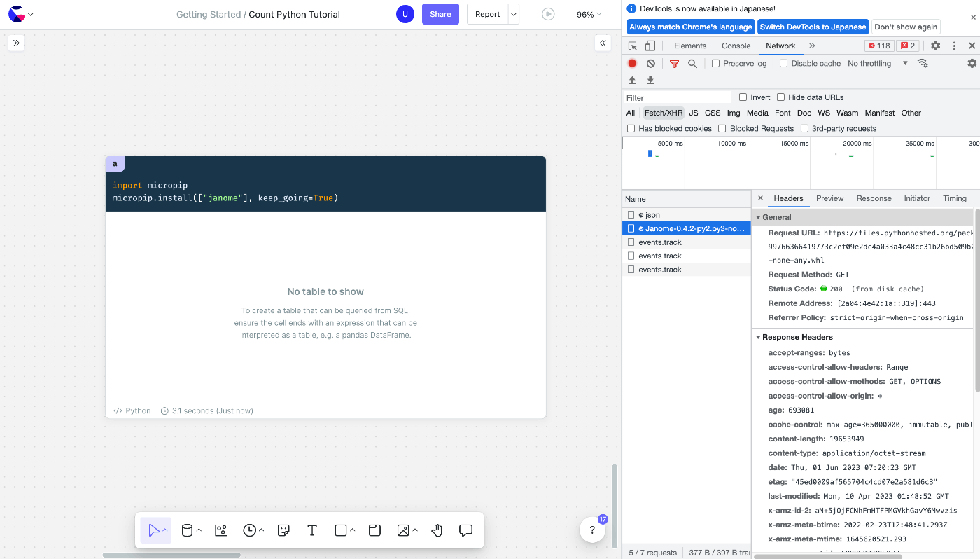Open network conditions wifi icon
Image resolution: width=980 pixels, height=559 pixels.
coord(923,63)
